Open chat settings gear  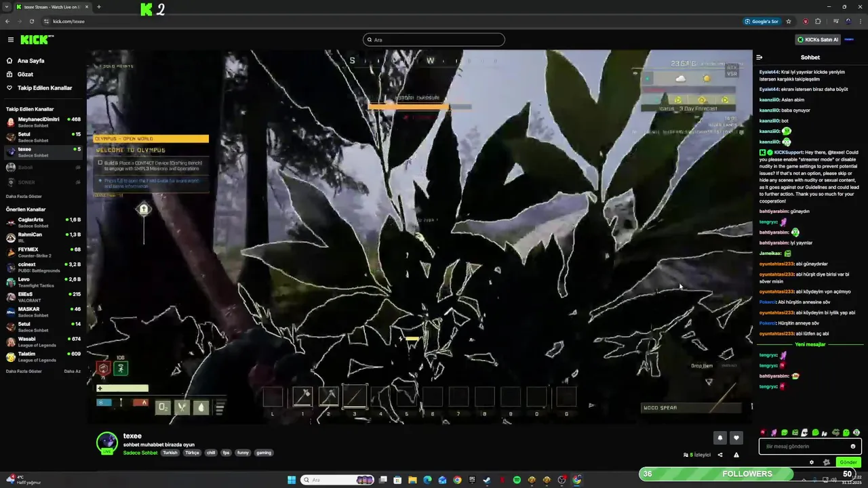812,462
